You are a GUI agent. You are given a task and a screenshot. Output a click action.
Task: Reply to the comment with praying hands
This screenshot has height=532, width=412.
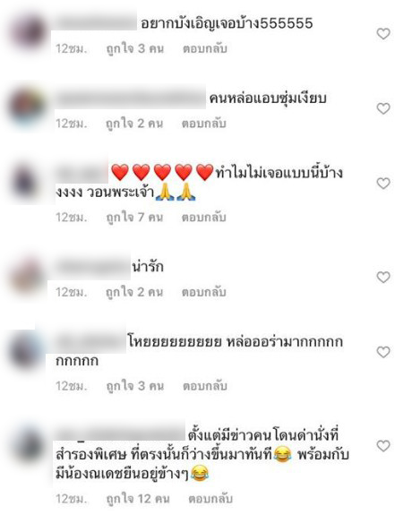203,217
